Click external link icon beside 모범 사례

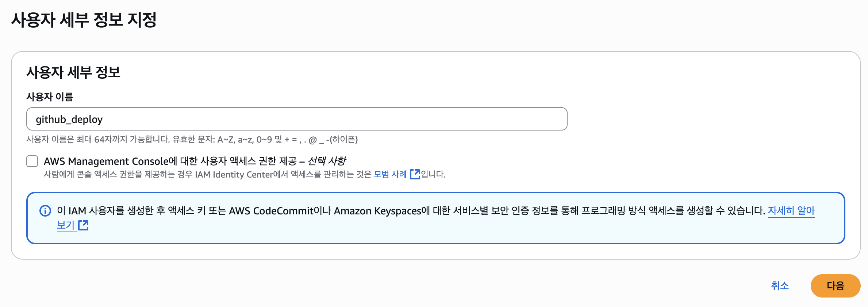(x=415, y=174)
